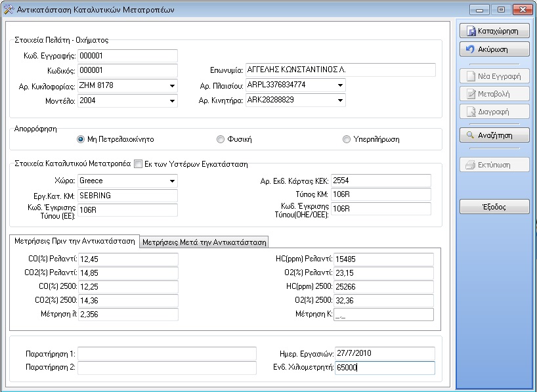537x392 pixels.
Task: Click the magnifier icon on Αναζήτηση
Action: coord(471,135)
